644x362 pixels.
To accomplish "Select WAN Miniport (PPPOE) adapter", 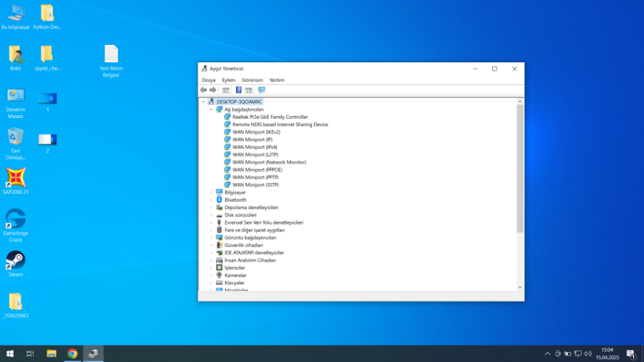I will tap(257, 170).
